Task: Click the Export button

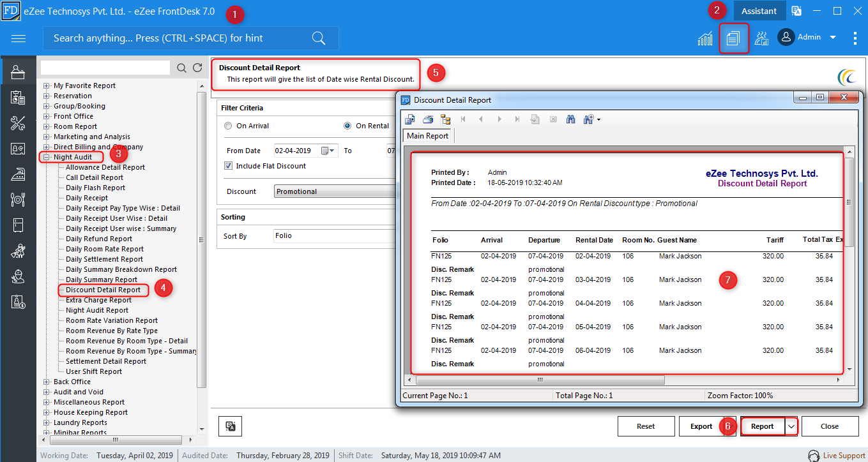Action: tap(701, 426)
